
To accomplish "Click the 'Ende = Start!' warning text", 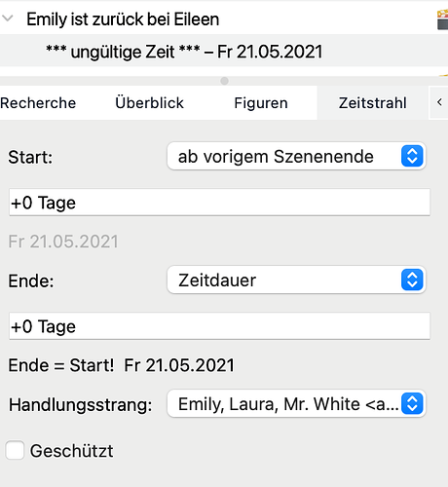I will (x=61, y=365).
